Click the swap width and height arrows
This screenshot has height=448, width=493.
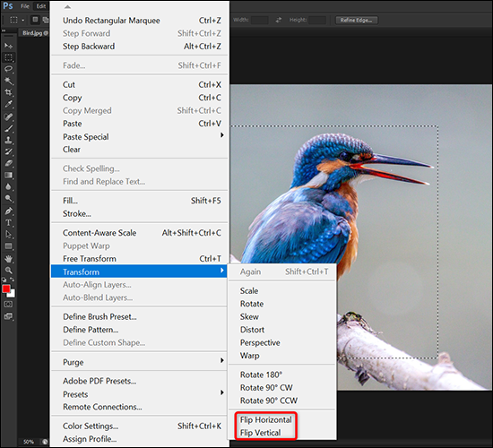click(x=279, y=20)
